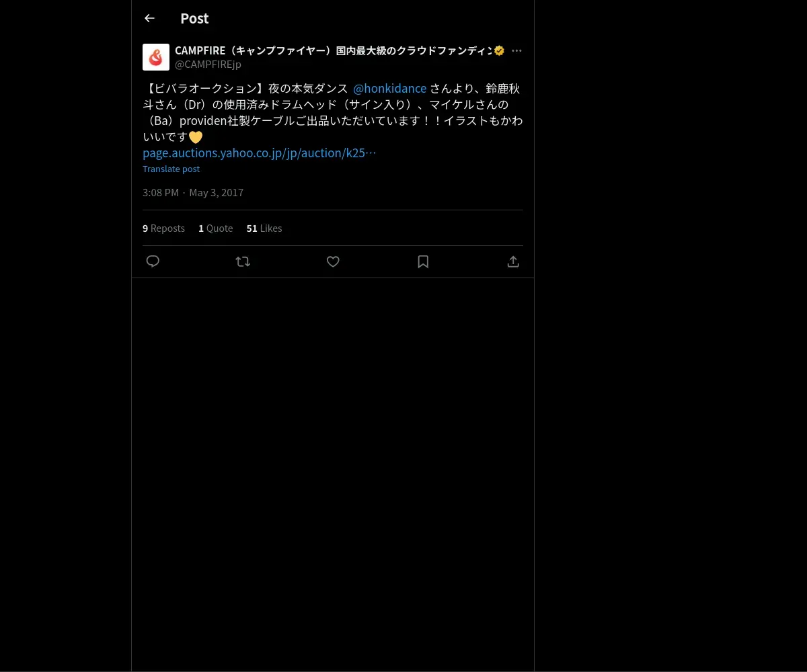
Task: Like the post with the heart icon
Action: click(333, 261)
